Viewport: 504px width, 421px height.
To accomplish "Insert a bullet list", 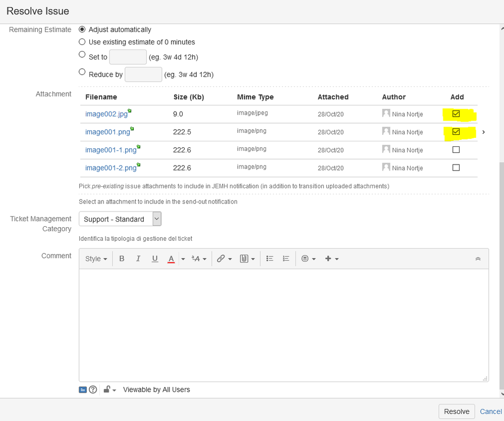I will (270, 258).
